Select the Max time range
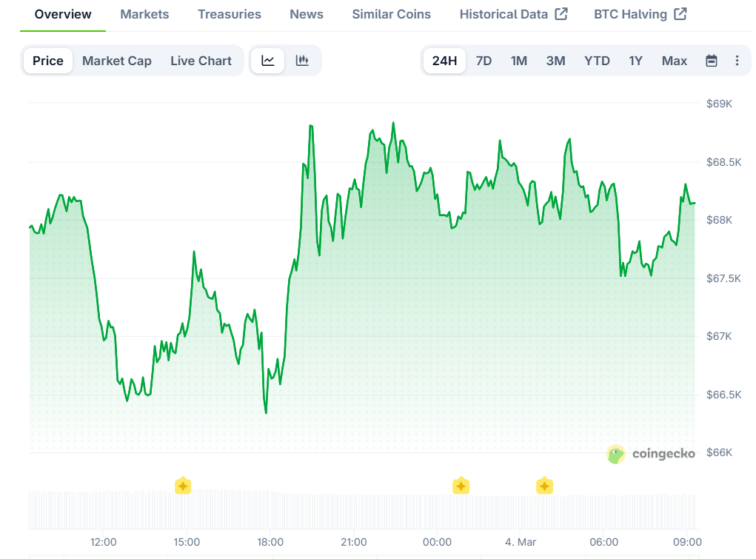 tap(674, 61)
